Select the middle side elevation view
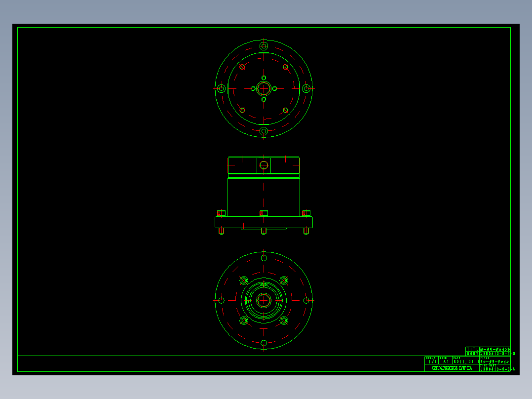The image size is (532, 399). click(x=264, y=196)
